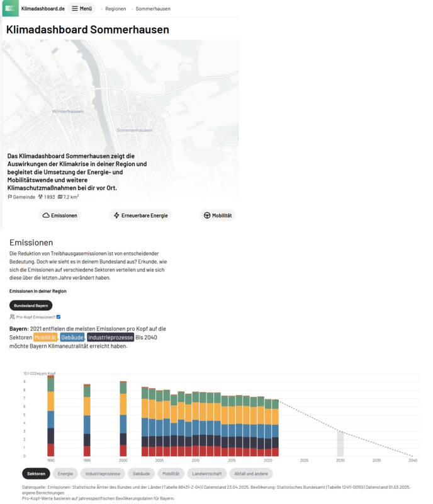Go to Regionen breadcrumb link
Image resolution: width=433 pixels, height=504 pixels.
(x=115, y=9)
